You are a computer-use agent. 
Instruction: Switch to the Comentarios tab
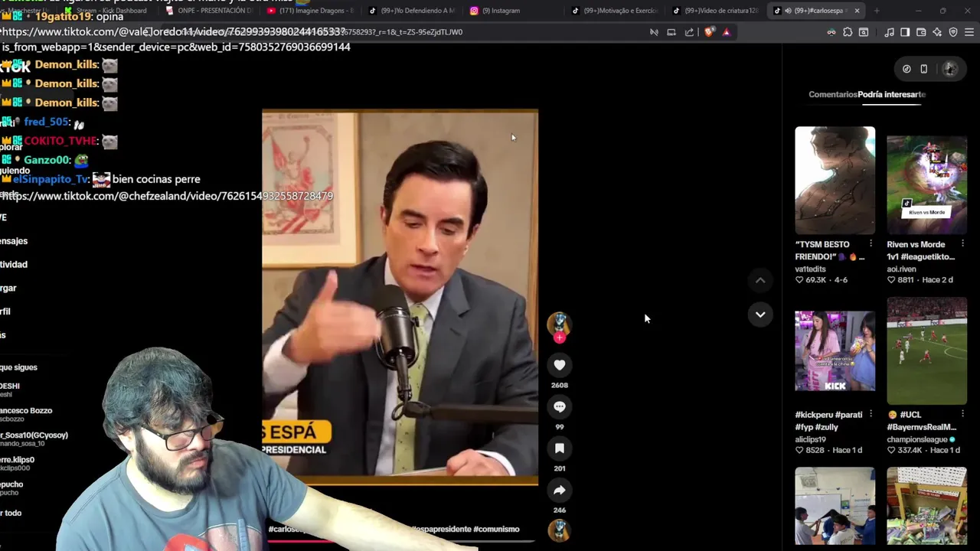point(833,94)
